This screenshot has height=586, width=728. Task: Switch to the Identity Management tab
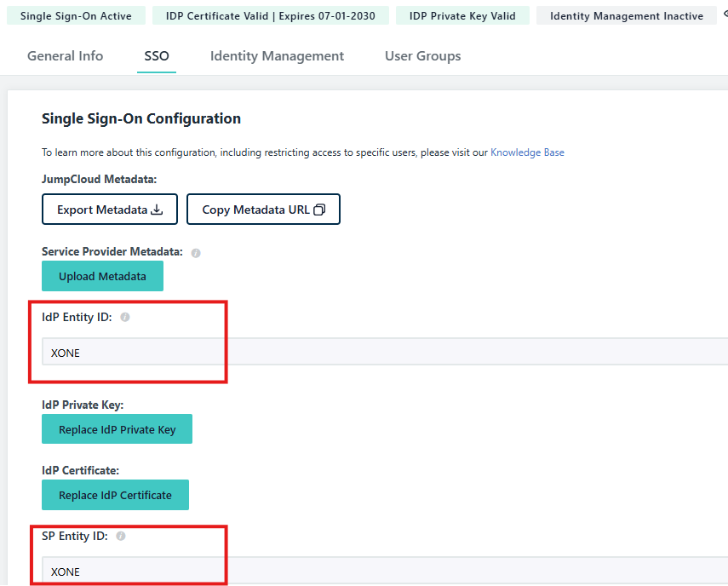tap(277, 56)
